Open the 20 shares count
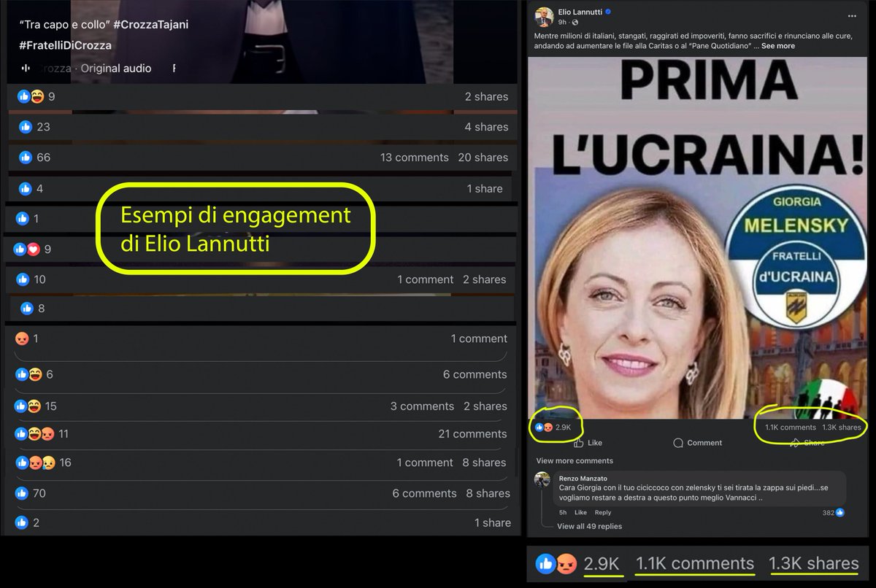Screen dimensions: 876x588 coord(483,158)
